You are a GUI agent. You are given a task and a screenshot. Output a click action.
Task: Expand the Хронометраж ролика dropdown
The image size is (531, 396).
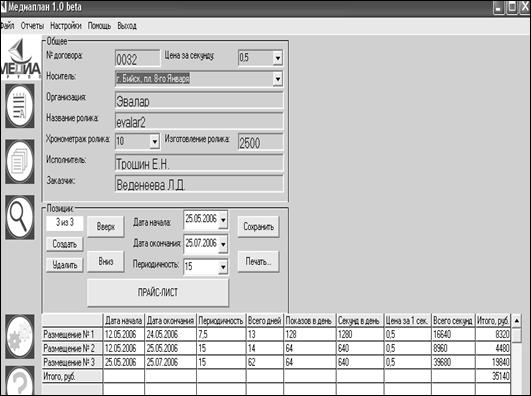(154, 141)
